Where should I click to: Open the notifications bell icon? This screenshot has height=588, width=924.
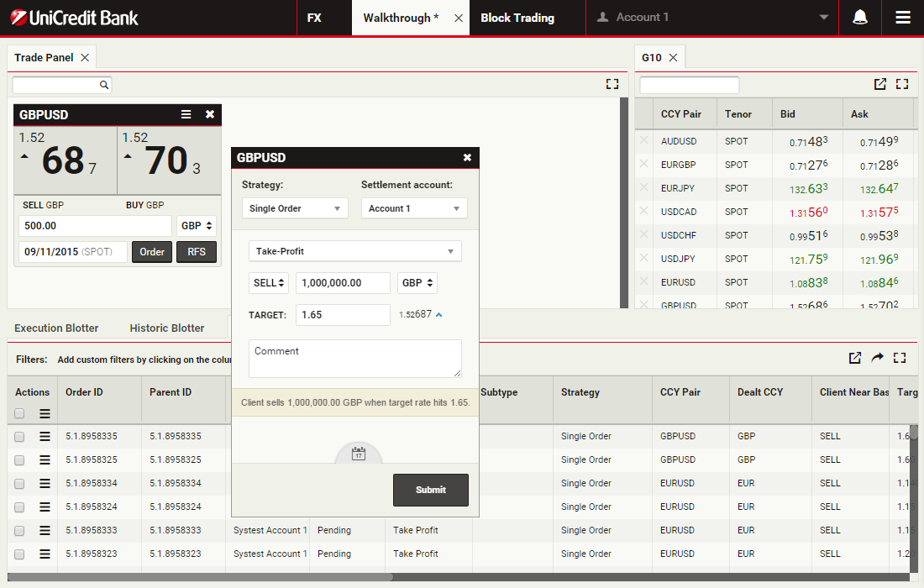tap(860, 18)
